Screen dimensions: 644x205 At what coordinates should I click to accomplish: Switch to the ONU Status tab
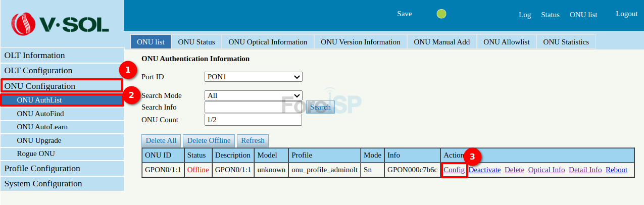coord(196,42)
